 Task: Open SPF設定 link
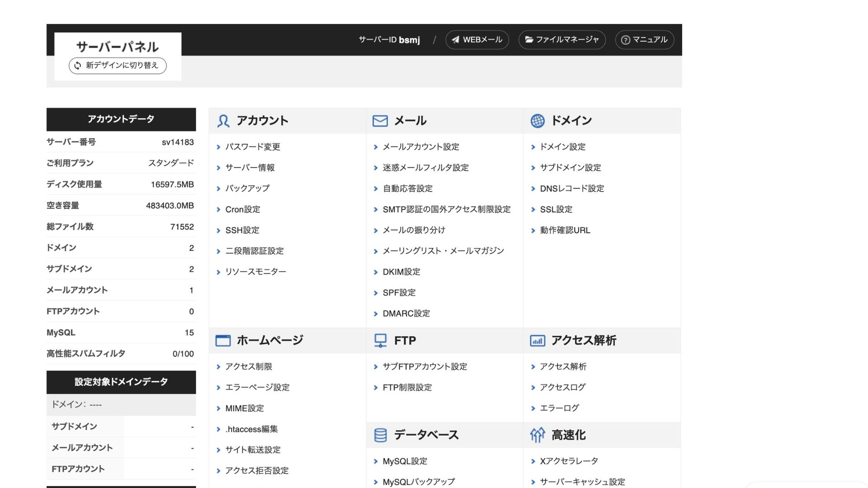(x=399, y=293)
